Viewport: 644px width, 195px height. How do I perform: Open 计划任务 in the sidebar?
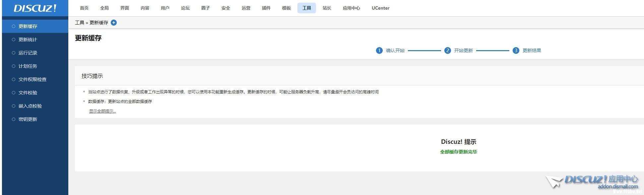coord(28,66)
